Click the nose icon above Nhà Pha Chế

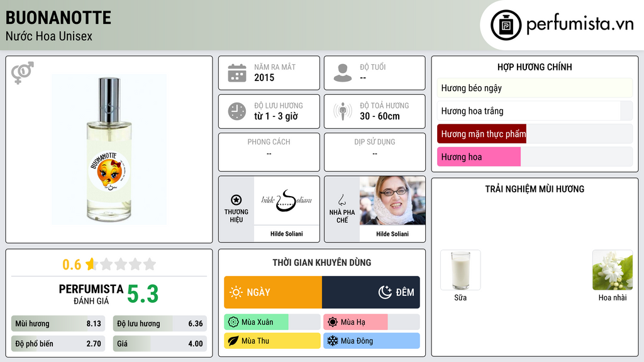click(x=341, y=200)
